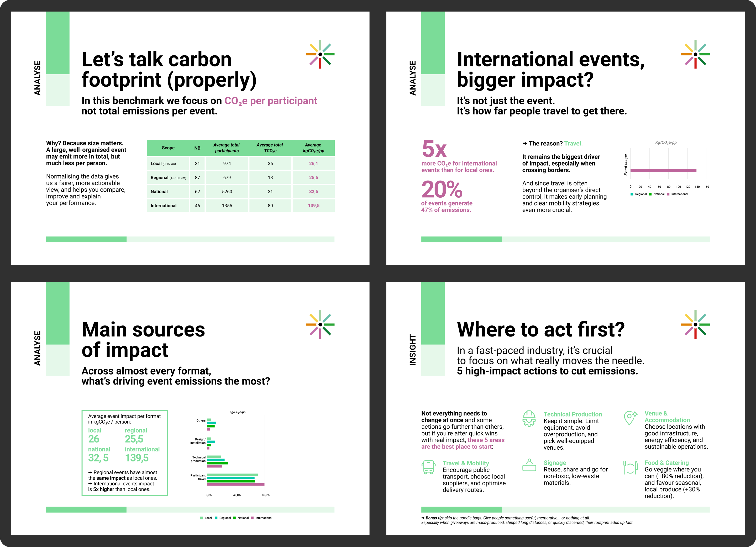Image resolution: width=756 pixels, height=547 pixels.
Task: Click the Regional legend marker in Event scope chart
Action: pyautogui.click(x=632, y=194)
